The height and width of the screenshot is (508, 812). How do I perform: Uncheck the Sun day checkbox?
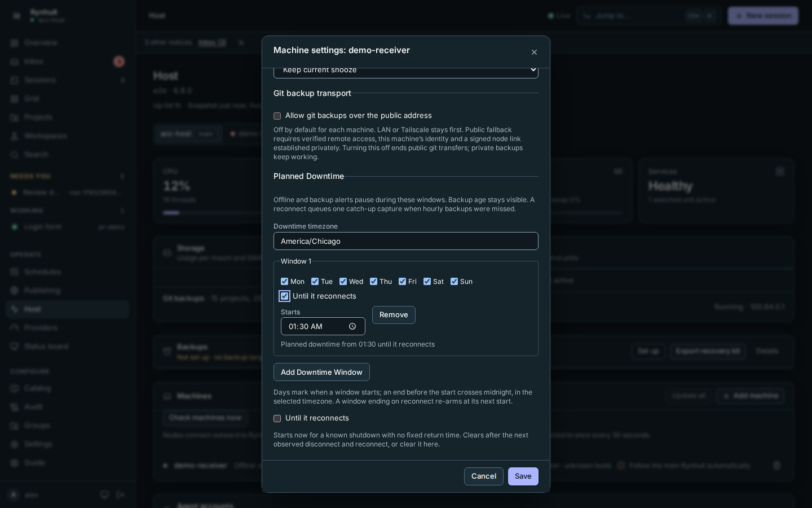point(454,282)
